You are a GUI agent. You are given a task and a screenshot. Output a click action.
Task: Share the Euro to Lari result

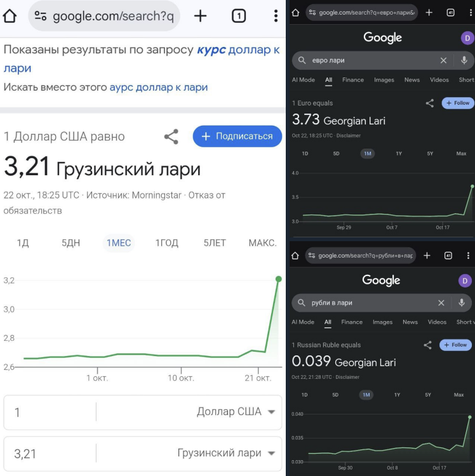point(430,103)
